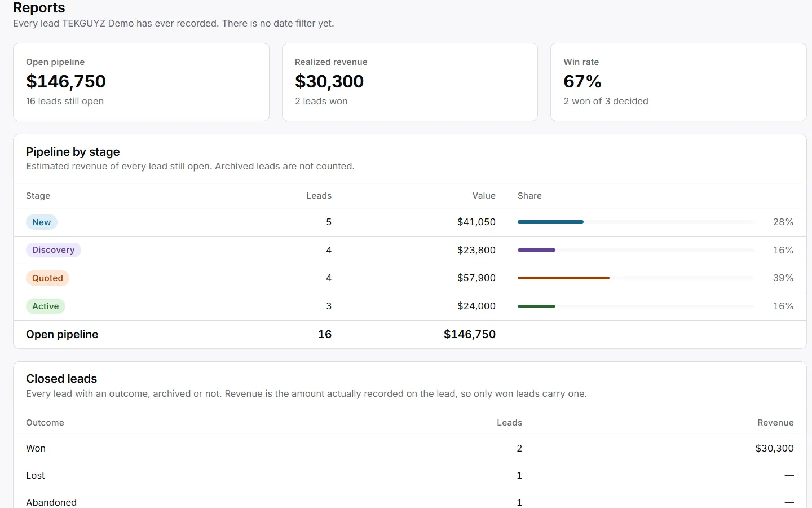Click the leads count 1 in Lost row
Viewport: 812px width, 508px height.
[x=519, y=475]
